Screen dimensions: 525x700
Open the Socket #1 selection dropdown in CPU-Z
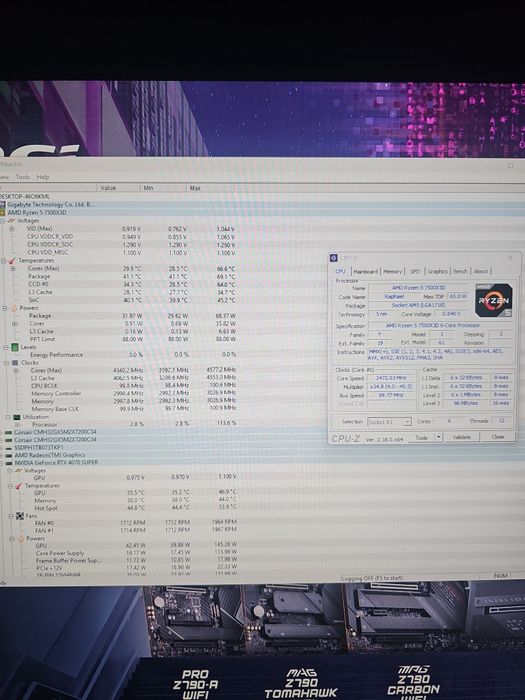(389, 422)
